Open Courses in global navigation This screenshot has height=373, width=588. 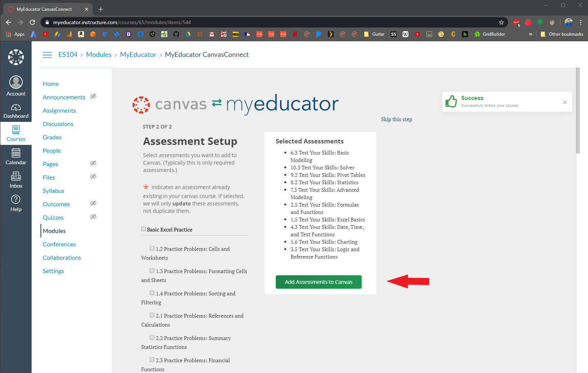click(x=16, y=133)
